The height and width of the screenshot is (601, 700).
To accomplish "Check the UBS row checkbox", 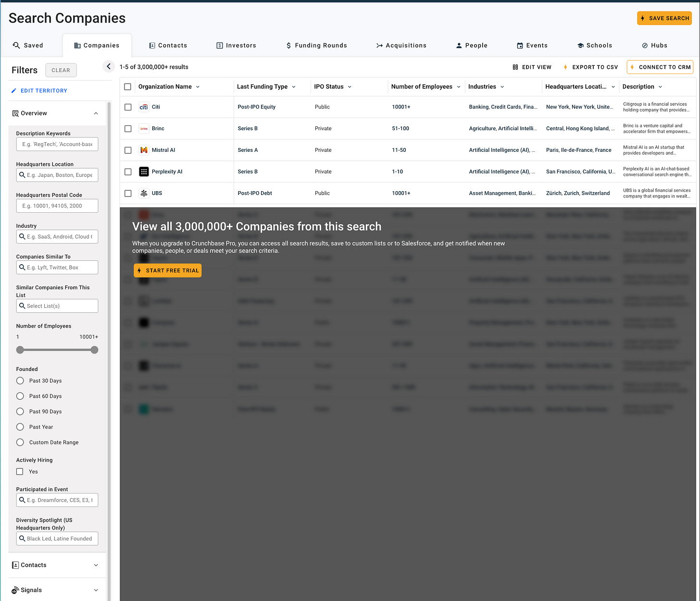I will click(128, 193).
